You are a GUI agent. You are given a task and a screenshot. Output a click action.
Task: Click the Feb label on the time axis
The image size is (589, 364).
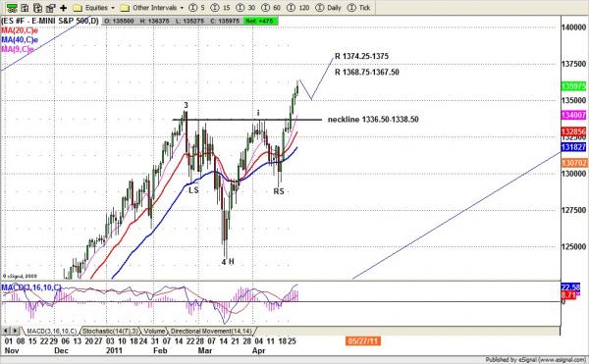[x=160, y=350]
